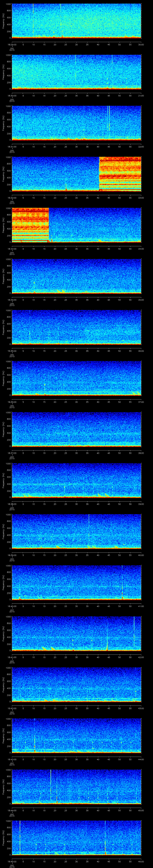Viewport: 153px width, 868px height.
Task: Click the '18:30:00' start time label
Action: pyautogui.click(x=12, y=96)
